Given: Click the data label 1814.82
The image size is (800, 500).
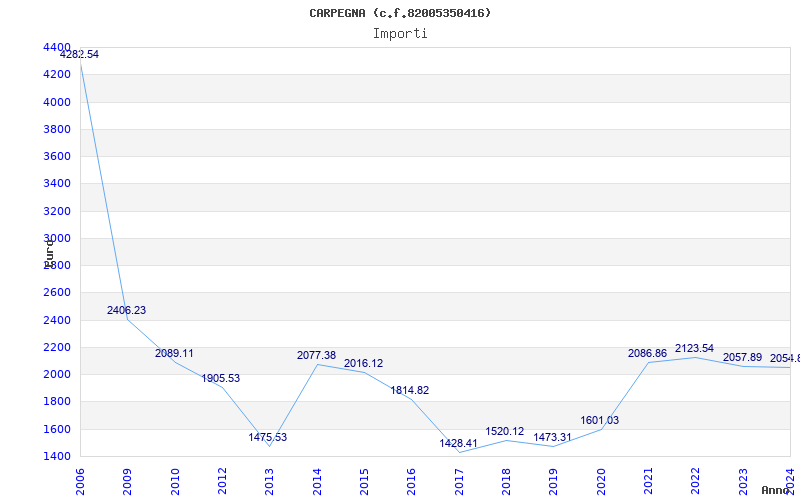Looking at the screenshot, I should 410,390.
